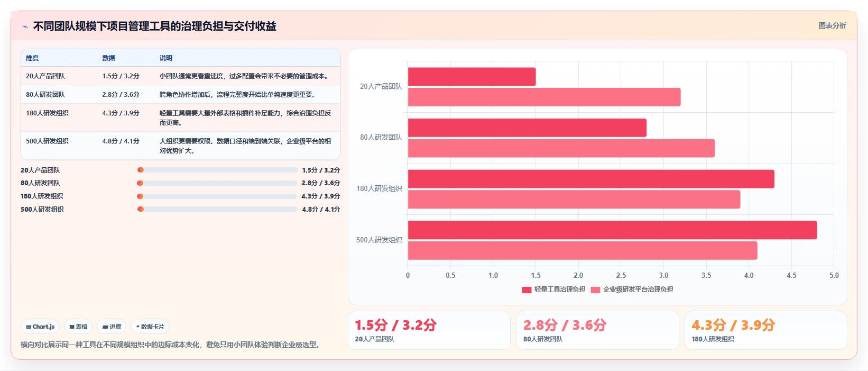Click the 说明 column header
The height and width of the screenshot is (371, 868).
coord(166,58)
